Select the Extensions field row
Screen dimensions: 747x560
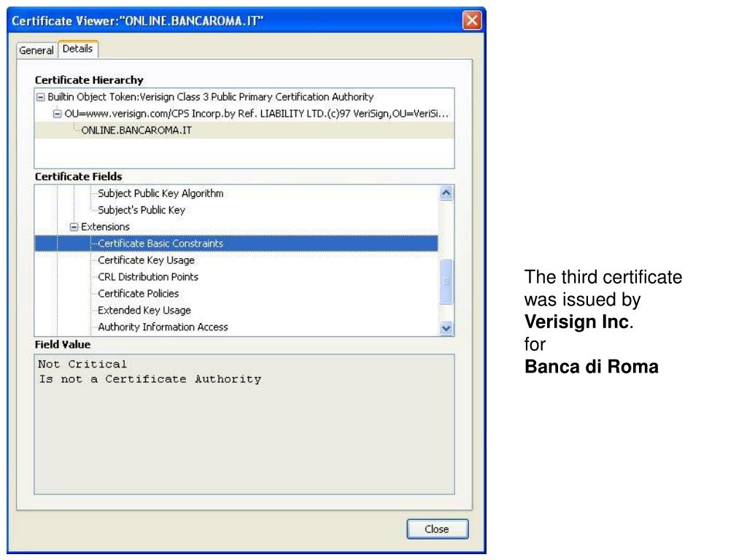pyautogui.click(x=105, y=227)
